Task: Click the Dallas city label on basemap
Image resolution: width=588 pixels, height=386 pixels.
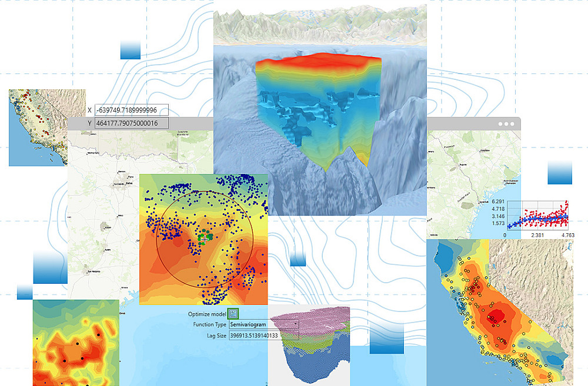Action: click(129, 183)
